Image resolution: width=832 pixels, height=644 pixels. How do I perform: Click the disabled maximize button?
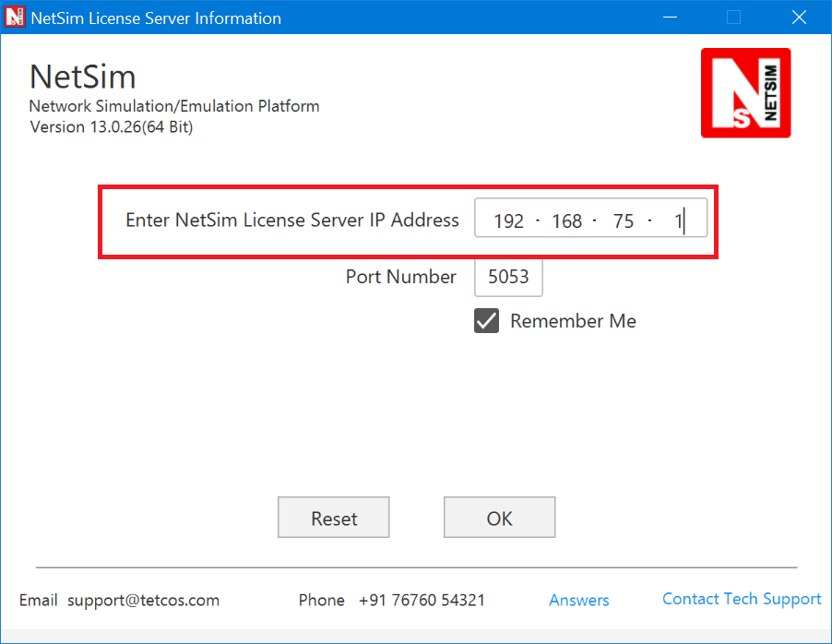click(734, 17)
